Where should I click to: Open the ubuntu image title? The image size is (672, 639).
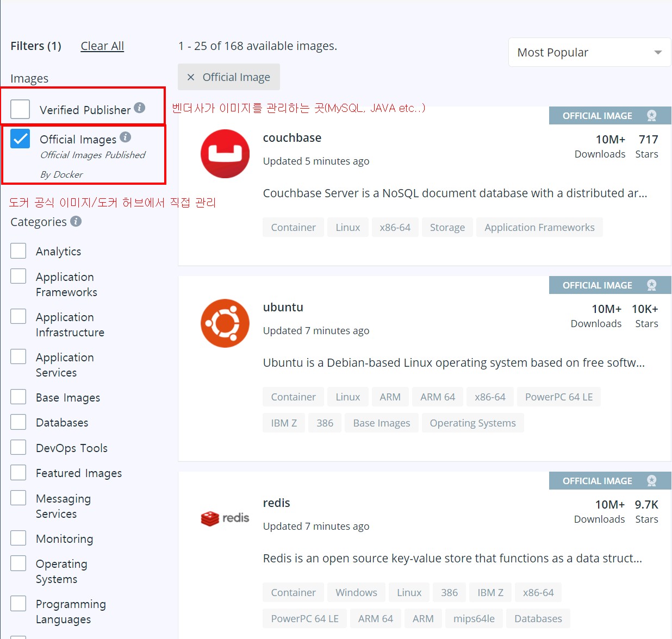pyautogui.click(x=283, y=307)
